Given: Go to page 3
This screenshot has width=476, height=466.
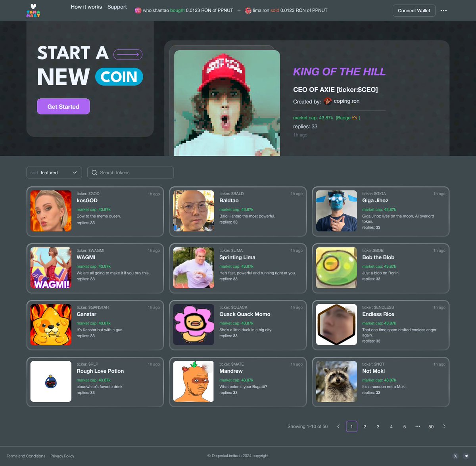Looking at the screenshot, I should (378, 427).
